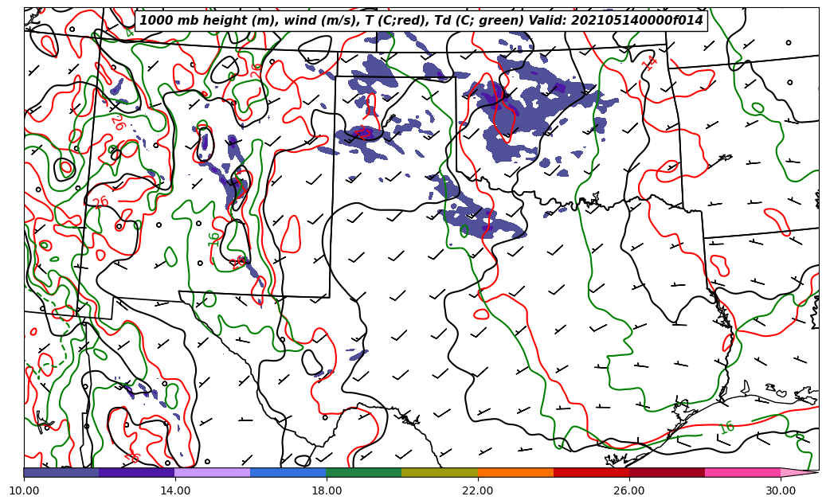Click the 18.00 colorbar tick label
826x504 pixels.
coord(326,490)
